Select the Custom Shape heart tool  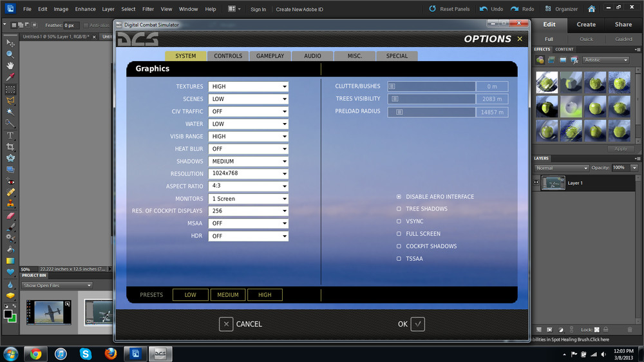tap(10, 272)
